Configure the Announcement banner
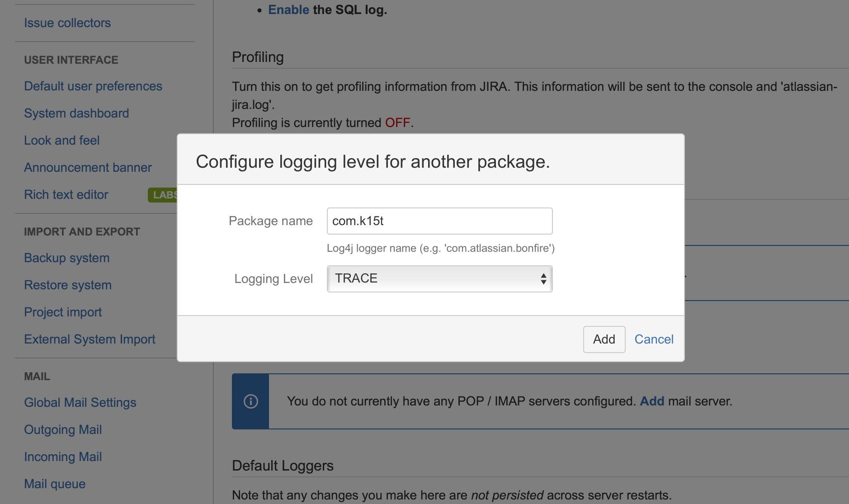 88,167
